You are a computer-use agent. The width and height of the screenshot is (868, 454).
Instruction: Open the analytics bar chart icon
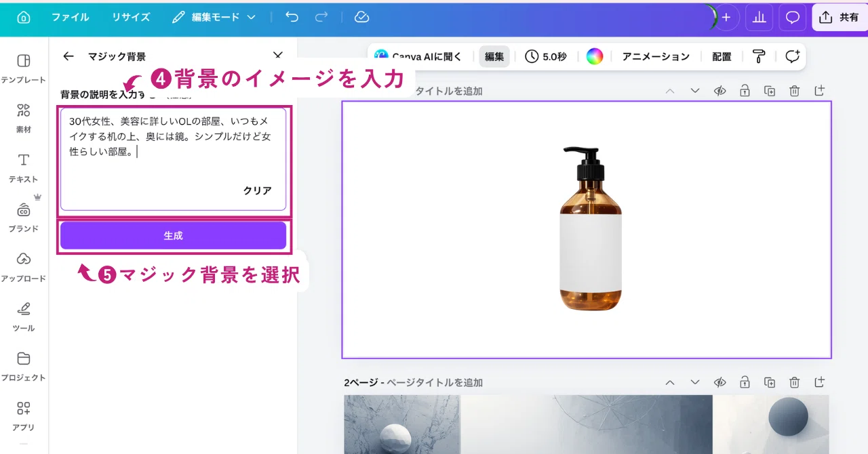tap(759, 18)
